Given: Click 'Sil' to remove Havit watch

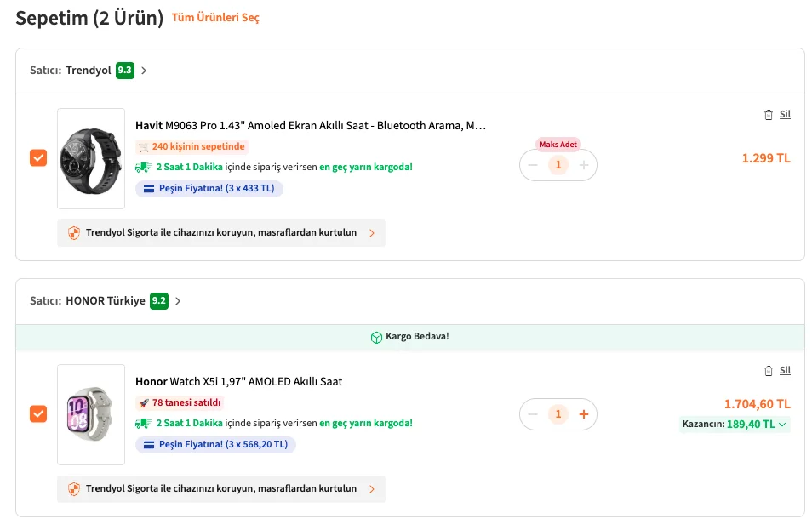Looking at the screenshot, I should pos(785,114).
